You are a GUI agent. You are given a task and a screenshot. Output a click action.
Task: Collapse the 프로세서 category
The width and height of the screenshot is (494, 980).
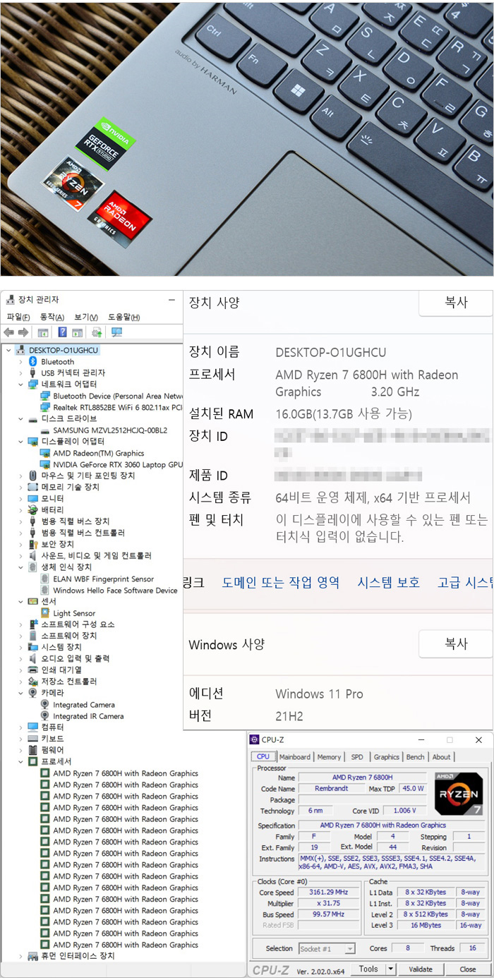(x=21, y=762)
